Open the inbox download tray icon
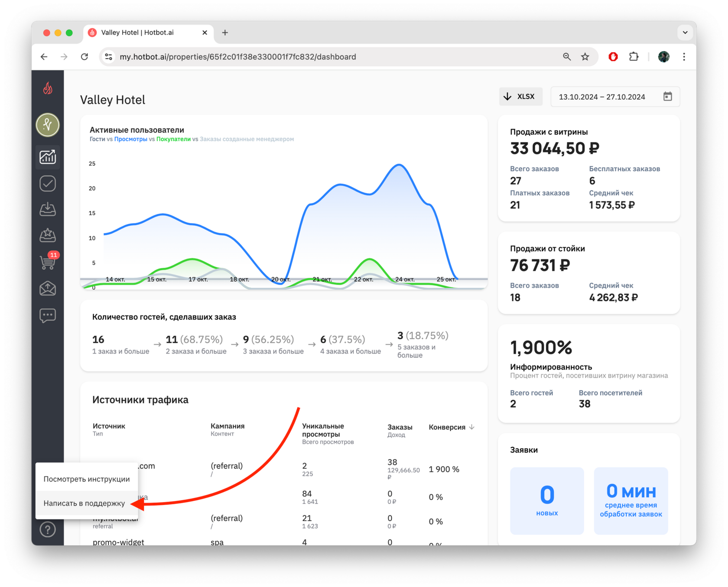The image size is (728, 587). (x=48, y=210)
